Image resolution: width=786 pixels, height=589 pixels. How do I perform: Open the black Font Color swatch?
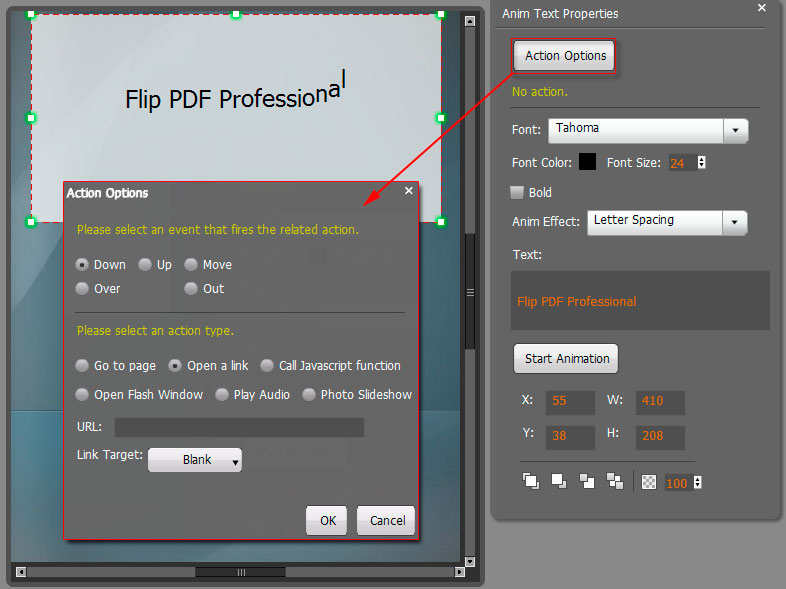(587, 162)
